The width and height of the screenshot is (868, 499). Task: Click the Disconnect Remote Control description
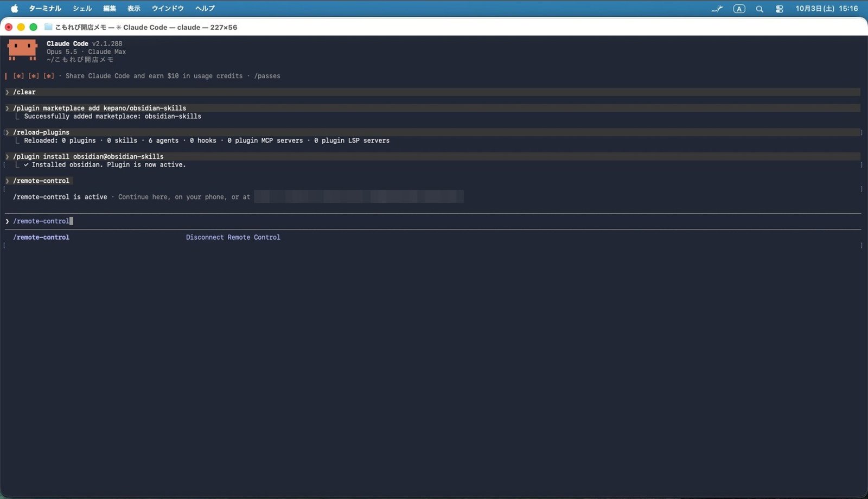click(x=233, y=237)
